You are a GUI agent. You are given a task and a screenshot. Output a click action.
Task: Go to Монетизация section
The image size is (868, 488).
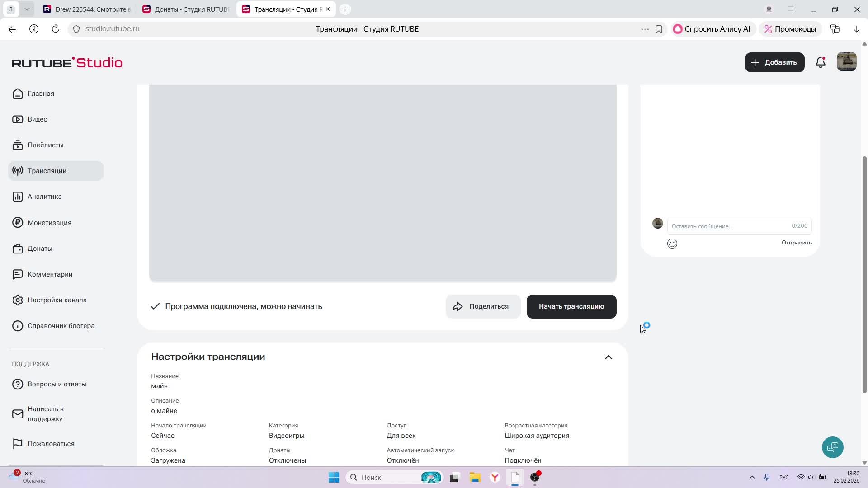coord(49,223)
